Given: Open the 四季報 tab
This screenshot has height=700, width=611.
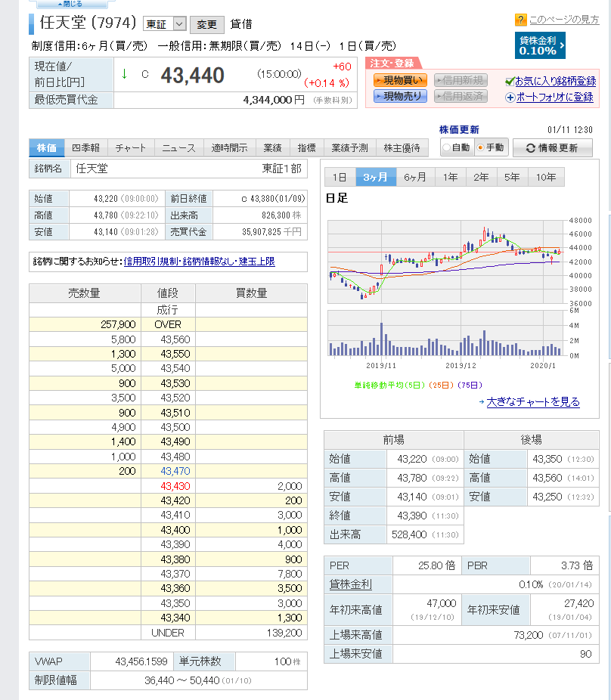Looking at the screenshot, I should click(85, 147).
